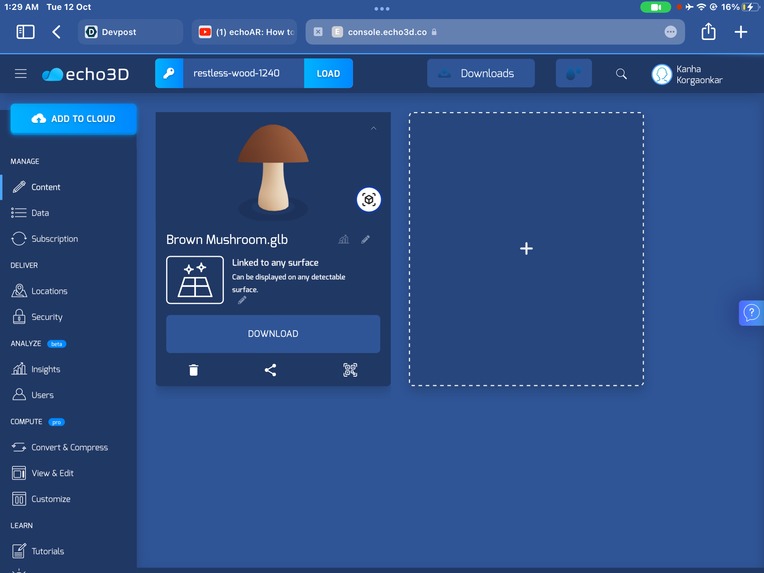
Task: Click the API key icon
Action: [x=169, y=73]
